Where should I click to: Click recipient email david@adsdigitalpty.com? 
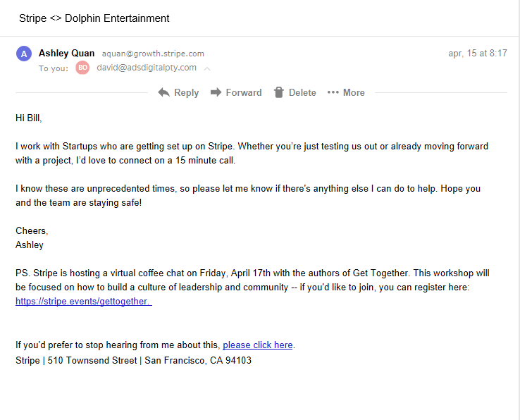(x=147, y=68)
